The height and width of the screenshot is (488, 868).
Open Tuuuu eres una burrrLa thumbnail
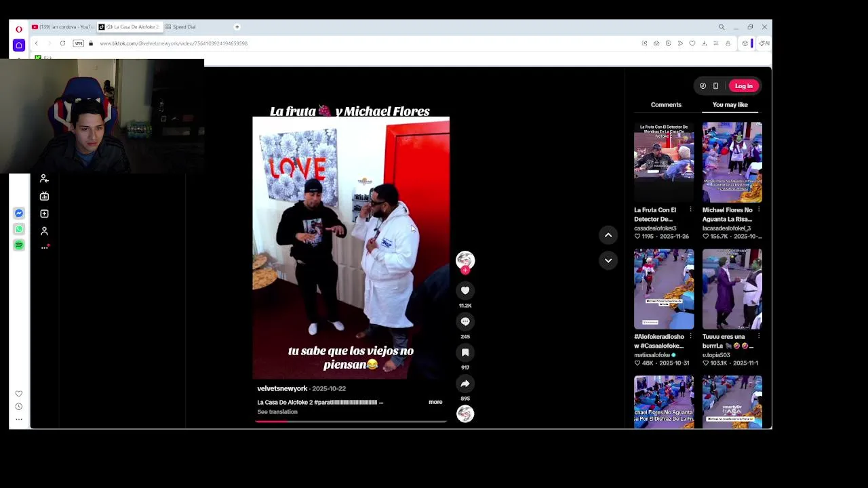pyautogui.click(x=732, y=289)
